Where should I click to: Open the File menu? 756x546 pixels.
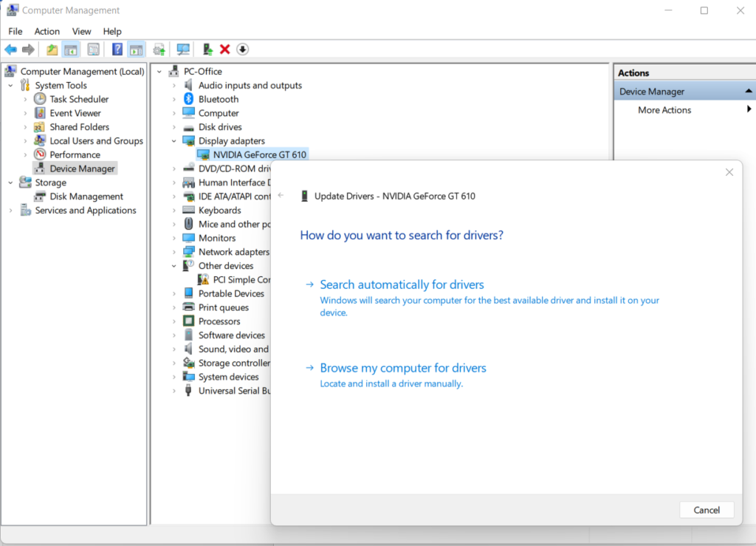click(15, 31)
